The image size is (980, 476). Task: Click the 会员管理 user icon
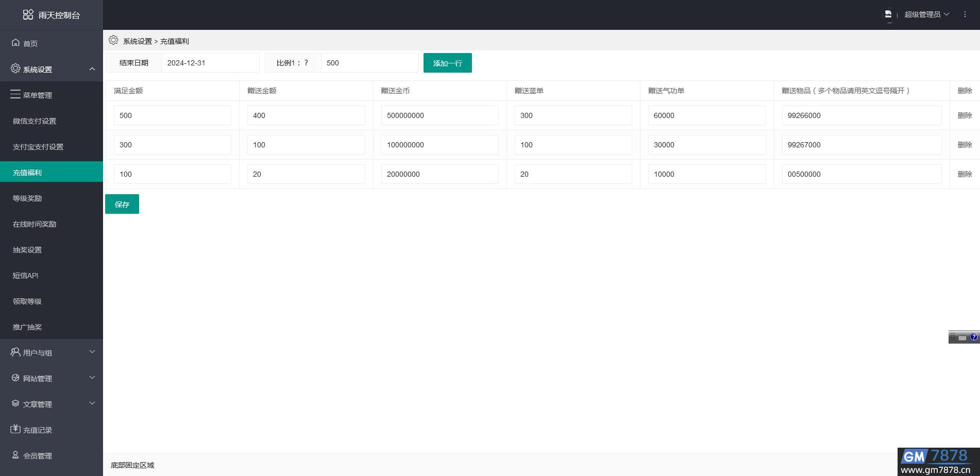(x=15, y=455)
